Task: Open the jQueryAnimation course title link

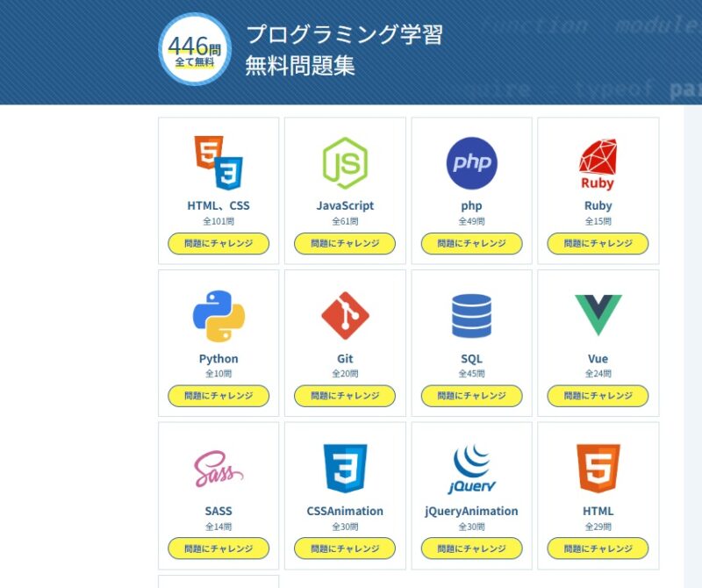Action: pyautogui.click(x=471, y=511)
